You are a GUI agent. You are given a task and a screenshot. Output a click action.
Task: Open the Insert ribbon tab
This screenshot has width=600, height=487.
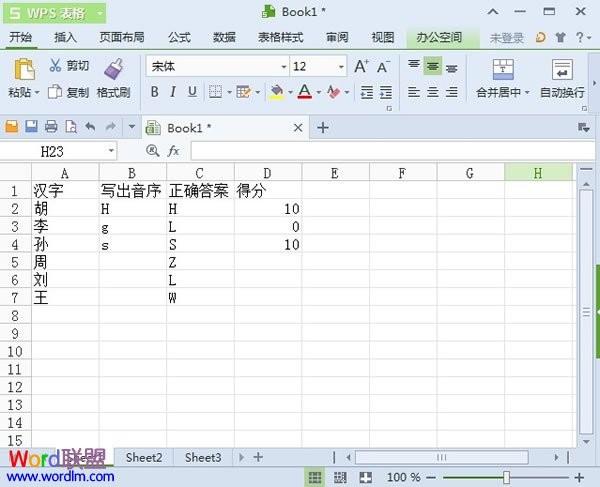tap(65, 37)
